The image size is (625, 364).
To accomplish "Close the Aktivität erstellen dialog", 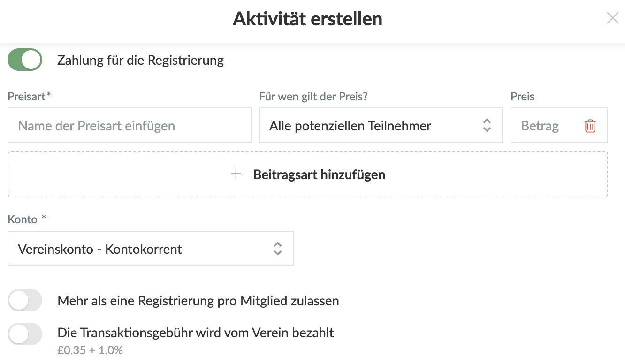I will click(612, 18).
